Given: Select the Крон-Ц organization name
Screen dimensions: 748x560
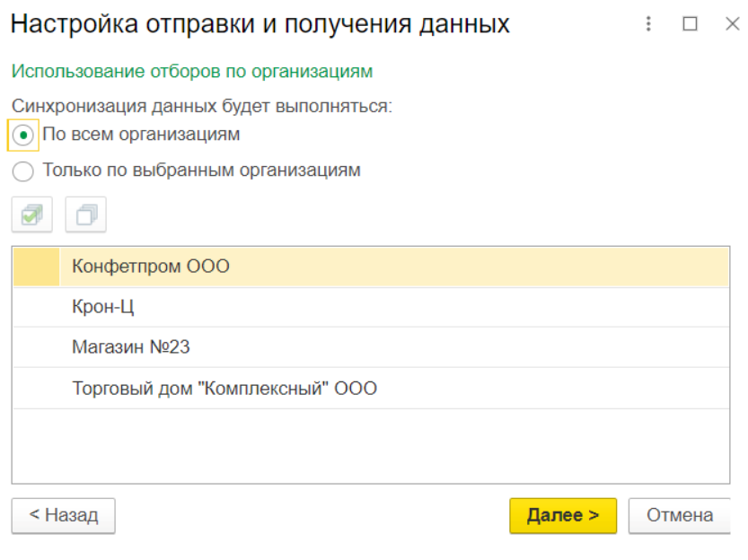Looking at the screenshot, I should point(102,307).
